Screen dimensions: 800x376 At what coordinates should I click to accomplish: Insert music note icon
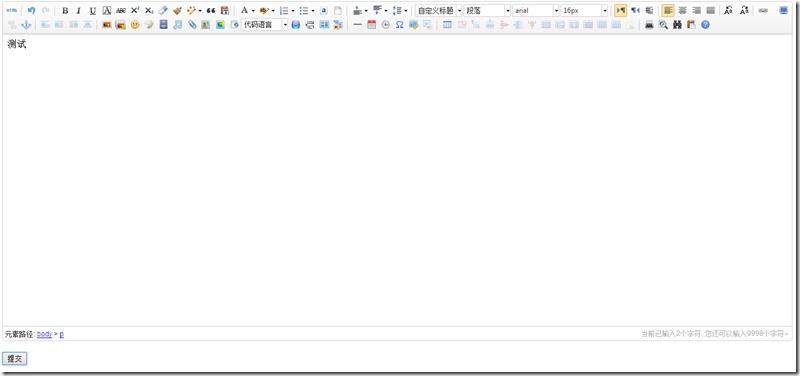[x=177, y=24]
